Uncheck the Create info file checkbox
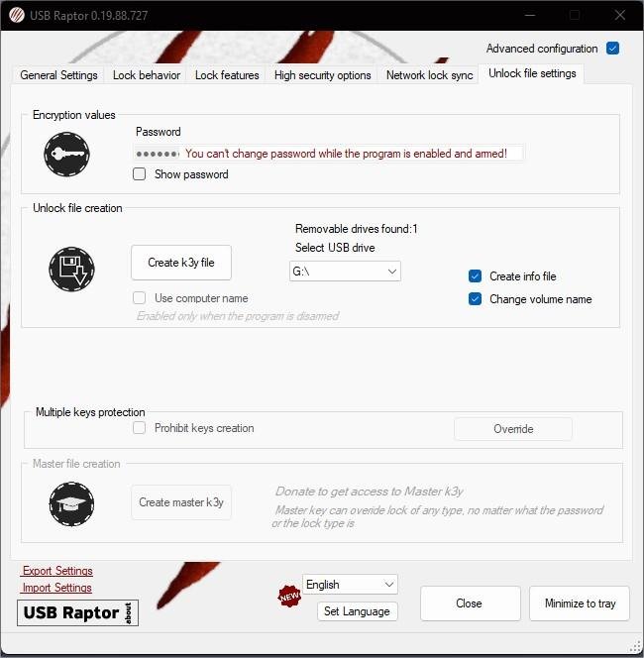This screenshot has height=658, width=644. 475,276
